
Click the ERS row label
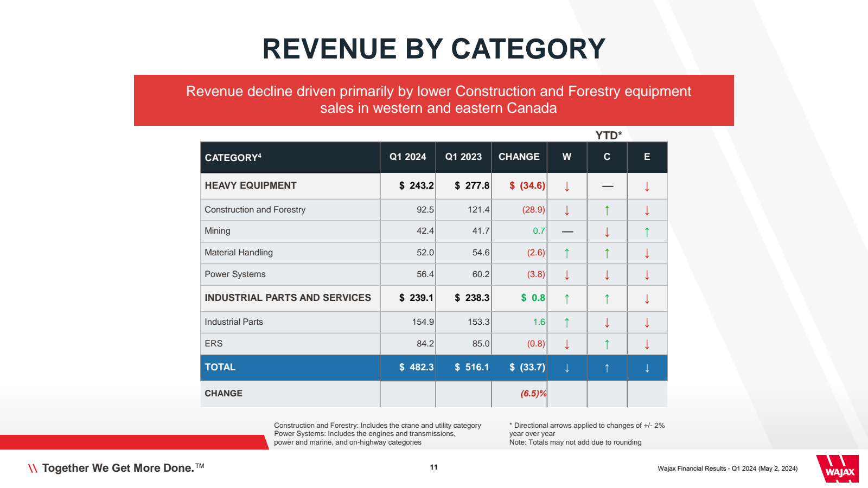click(214, 344)
